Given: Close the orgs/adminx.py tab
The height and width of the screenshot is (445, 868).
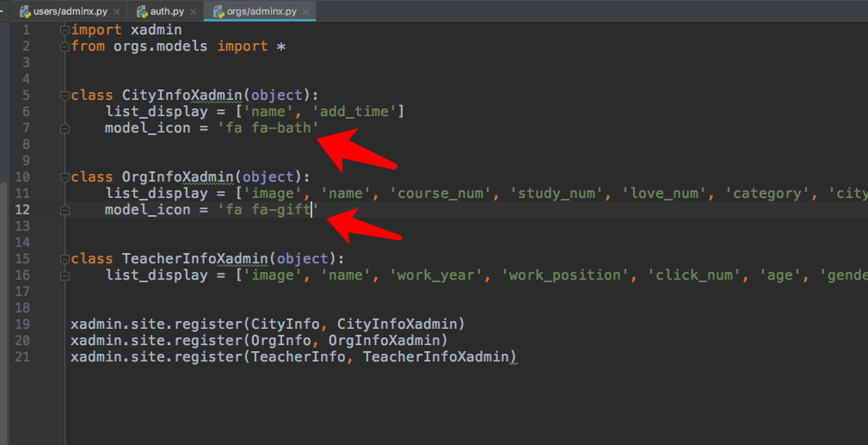Looking at the screenshot, I should [306, 12].
